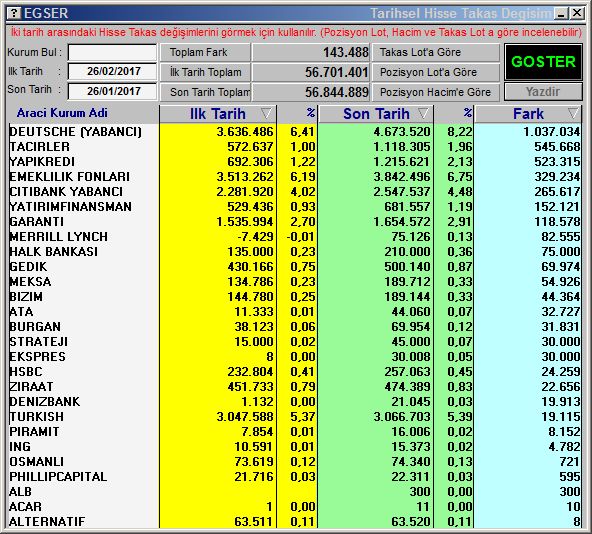Viewport: 592px width, 534px height.
Task: Select Pozisyon Lot'a Göre view
Action: (436, 72)
